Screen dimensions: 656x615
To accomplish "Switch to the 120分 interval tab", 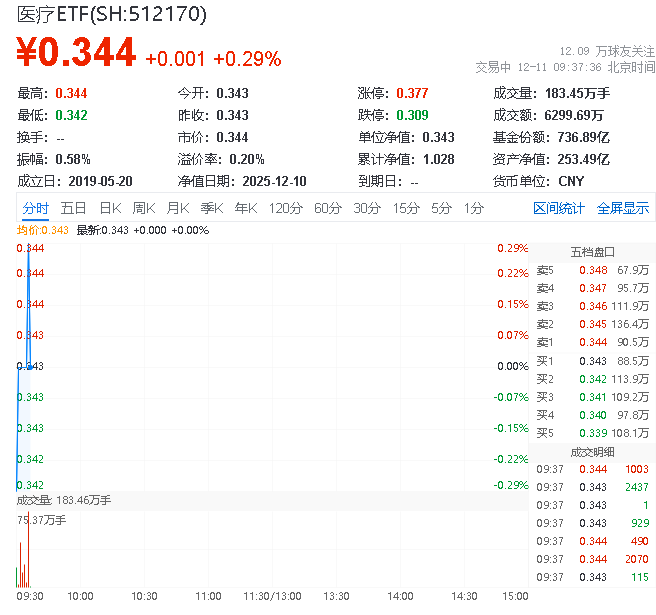I will pos(285,208).
